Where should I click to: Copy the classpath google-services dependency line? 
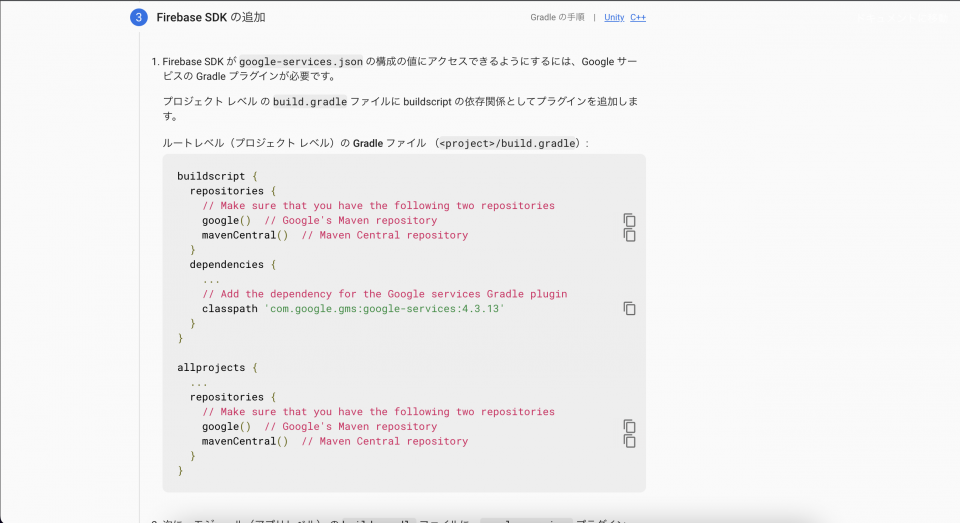point(629,308)
